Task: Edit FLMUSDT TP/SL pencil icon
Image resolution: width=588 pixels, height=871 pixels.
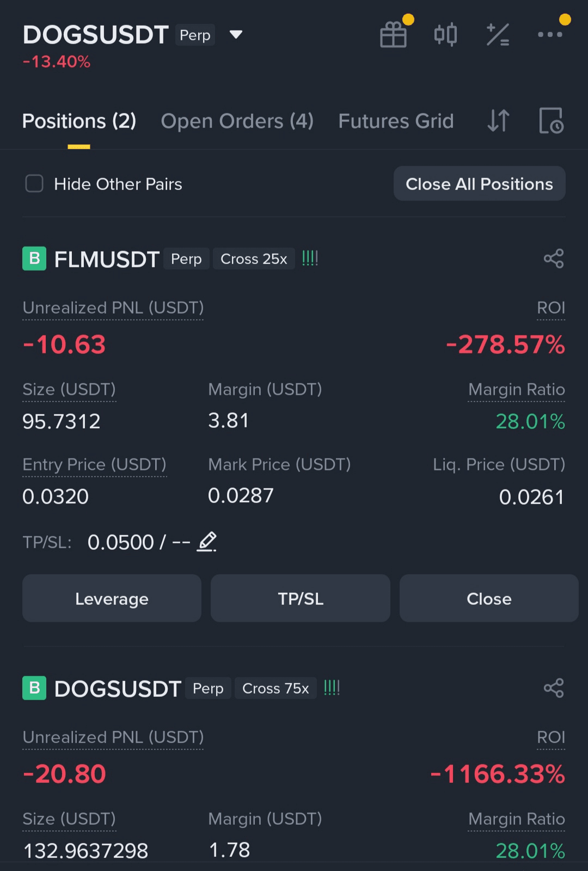Action: [x=207, y=542]
